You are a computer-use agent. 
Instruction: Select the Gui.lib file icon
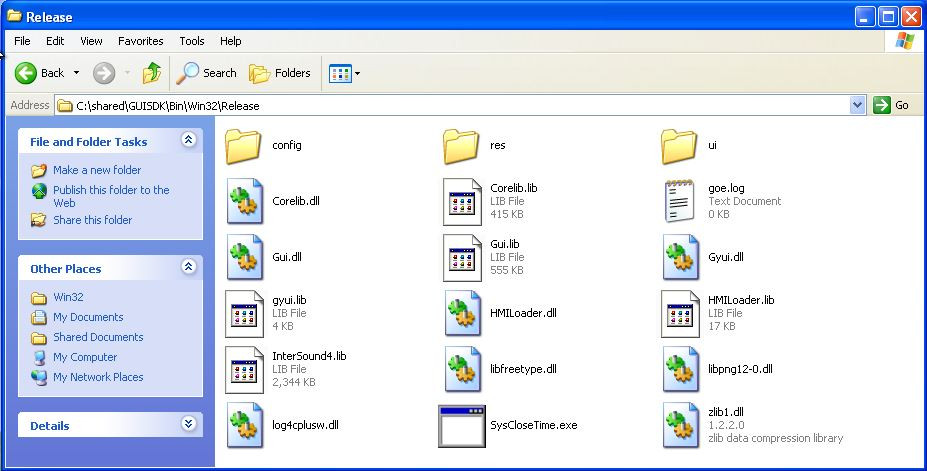[x=462, y=258]
